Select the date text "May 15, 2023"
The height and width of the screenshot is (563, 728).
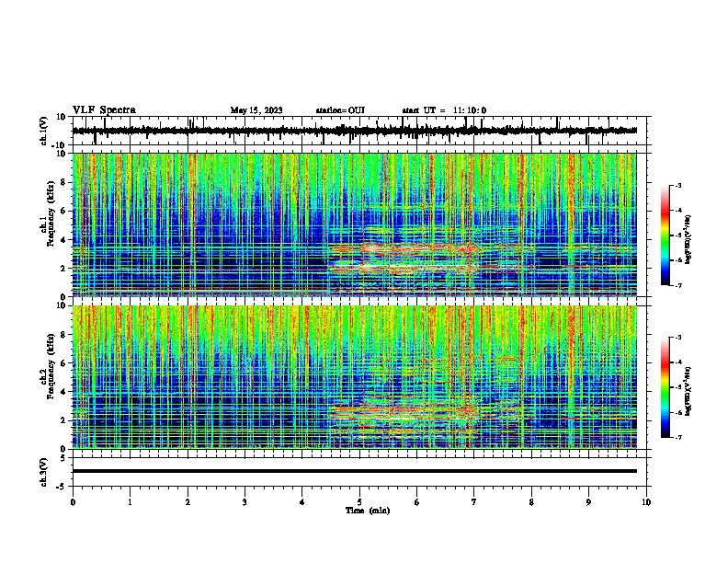[256, 110]
